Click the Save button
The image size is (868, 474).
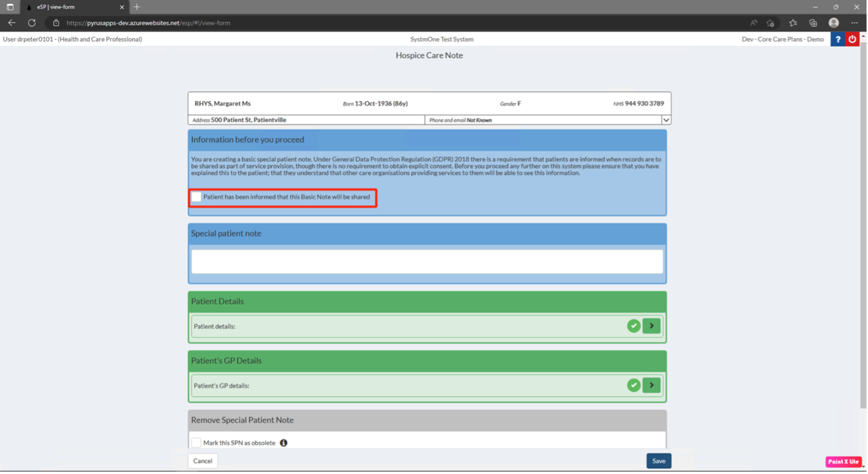point(658,460)
